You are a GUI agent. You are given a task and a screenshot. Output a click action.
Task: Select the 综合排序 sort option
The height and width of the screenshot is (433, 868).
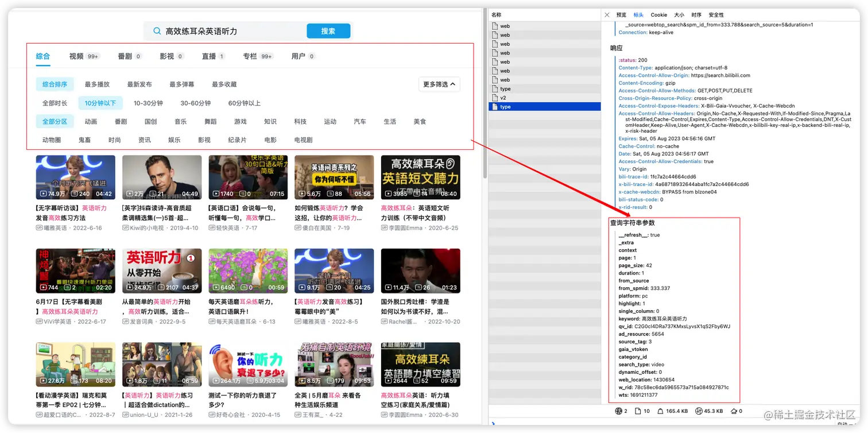pyautogui.click(x=55, y=84)
